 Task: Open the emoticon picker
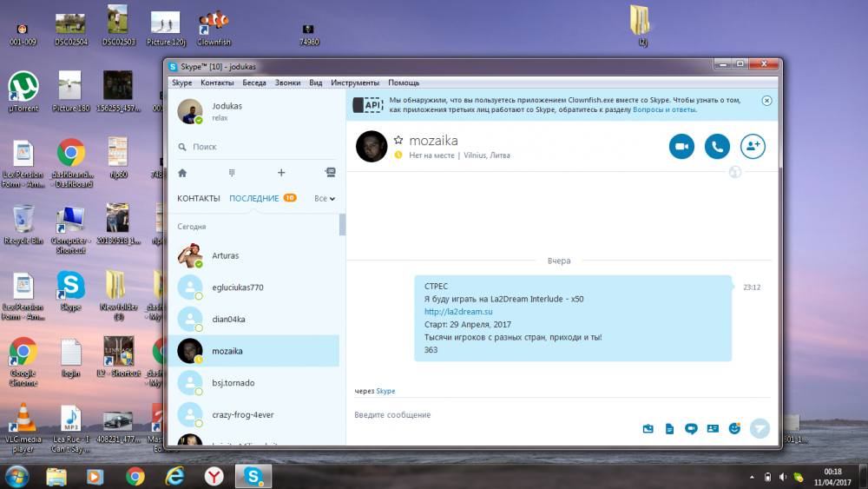pyautogui.click(x=734, y=428)
